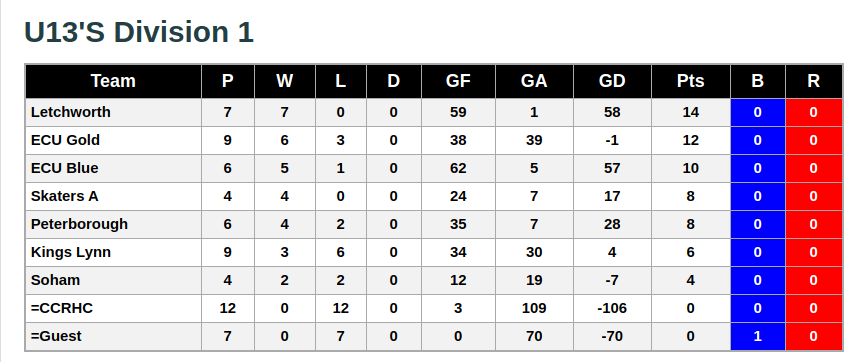Select ECU Blue team name
855x362 pixels.
(x=64, y=168)
